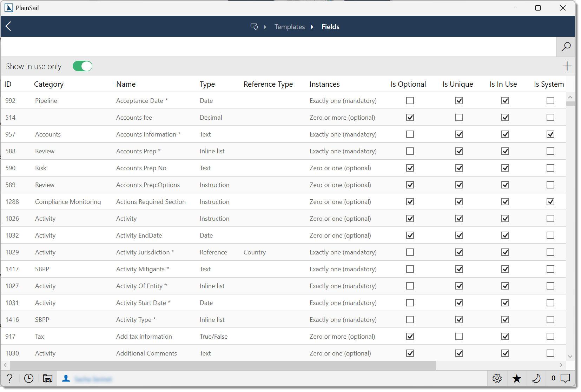Screen dimensions: 581x392
Task: Go to Templates breadcrumb
Action: point(289,27)
